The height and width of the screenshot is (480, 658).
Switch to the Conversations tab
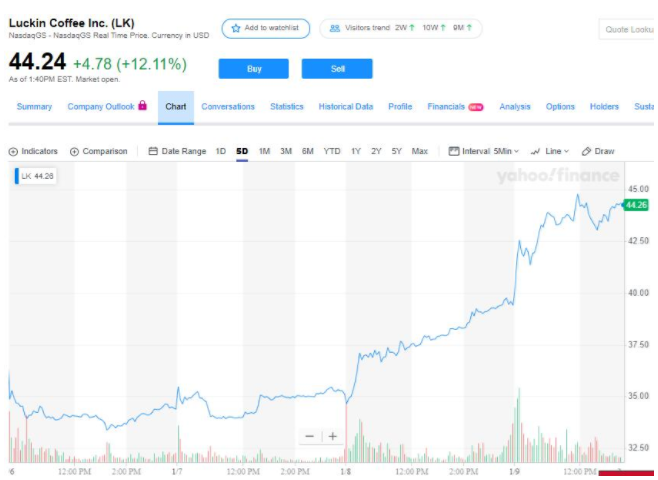pyautogui.click(x=228, y=107)
